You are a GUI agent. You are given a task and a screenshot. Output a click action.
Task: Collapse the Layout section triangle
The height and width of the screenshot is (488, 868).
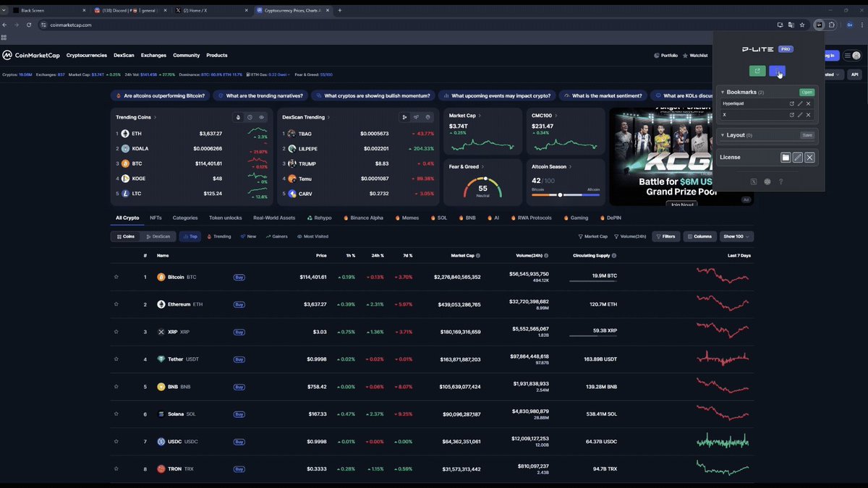[722, 135]
